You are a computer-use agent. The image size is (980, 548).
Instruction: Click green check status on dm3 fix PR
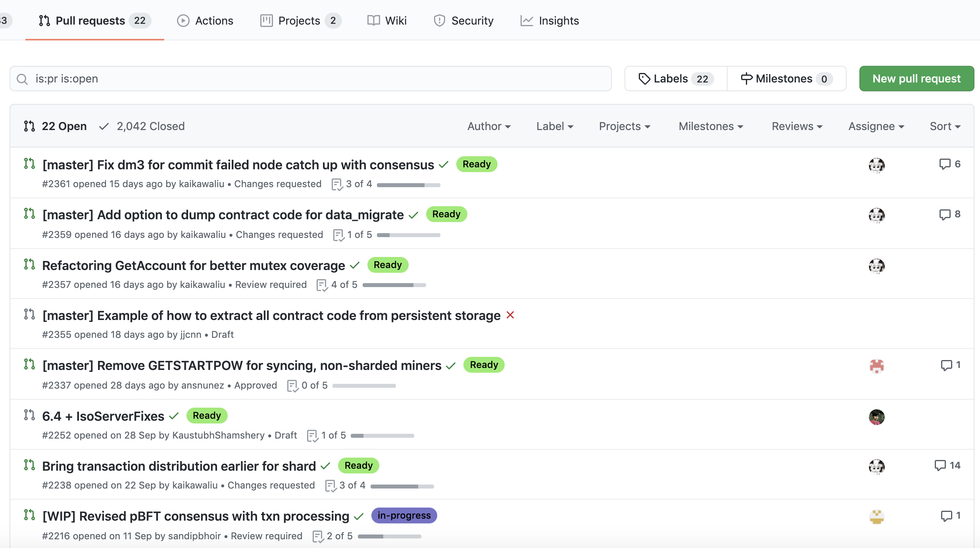point(444,165)
